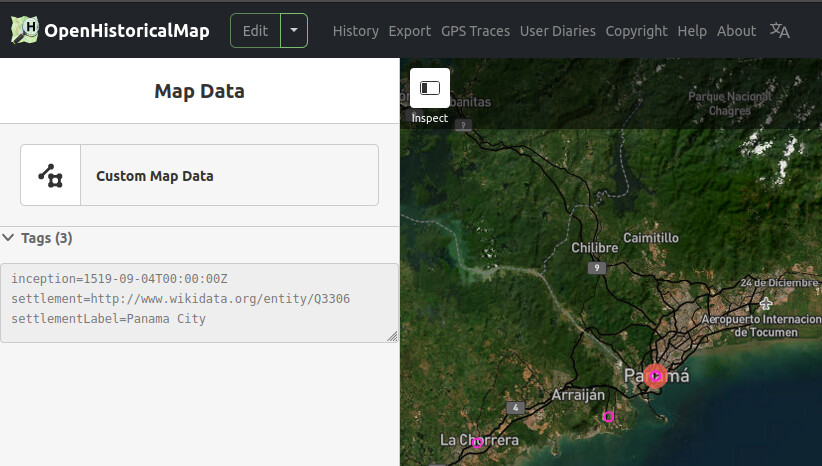Image resolution: width=822 pixels, height=466 pixels.
Task: Open User Diaries link
Action: [x=557, y=31]
